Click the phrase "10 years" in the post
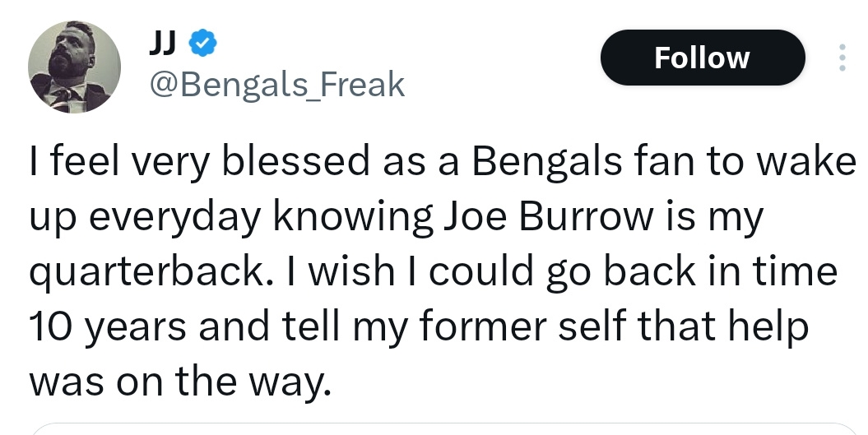This screenshot has width=868, height=435. pos(107,327)
